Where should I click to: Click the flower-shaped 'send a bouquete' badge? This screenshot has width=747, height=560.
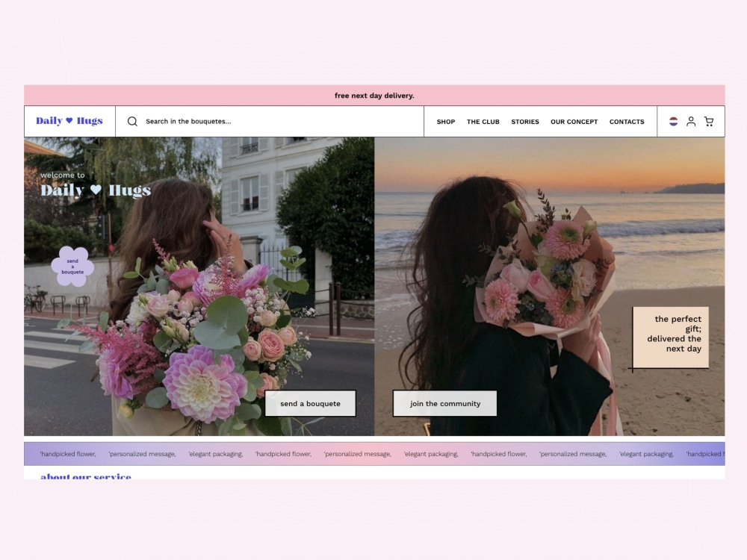(x=72, y=267)
